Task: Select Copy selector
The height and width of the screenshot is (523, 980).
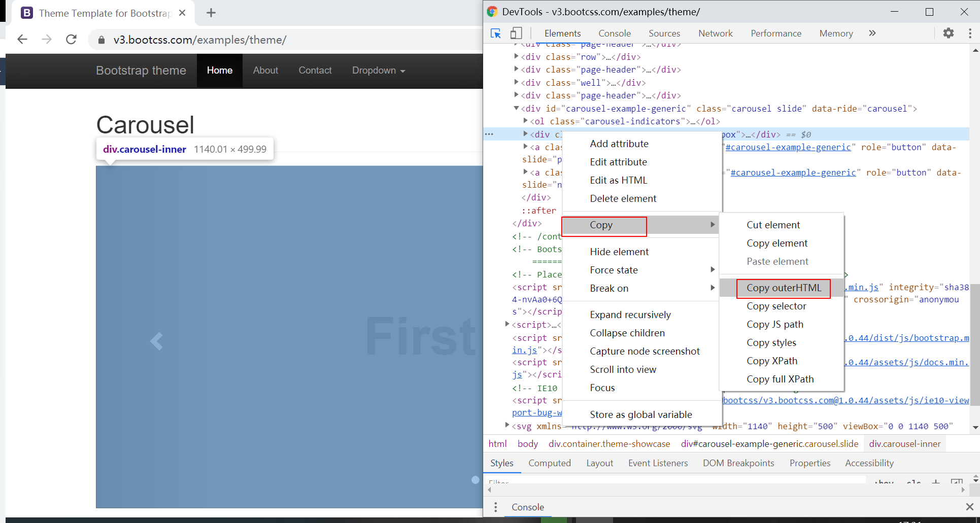Action: (782, 306)
